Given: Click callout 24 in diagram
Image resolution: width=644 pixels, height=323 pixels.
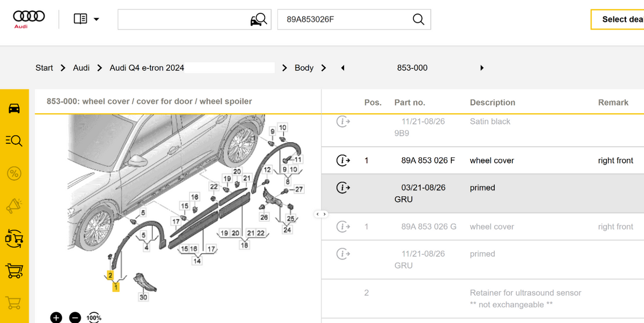Looking at the screenshot, I should (288, 230).
